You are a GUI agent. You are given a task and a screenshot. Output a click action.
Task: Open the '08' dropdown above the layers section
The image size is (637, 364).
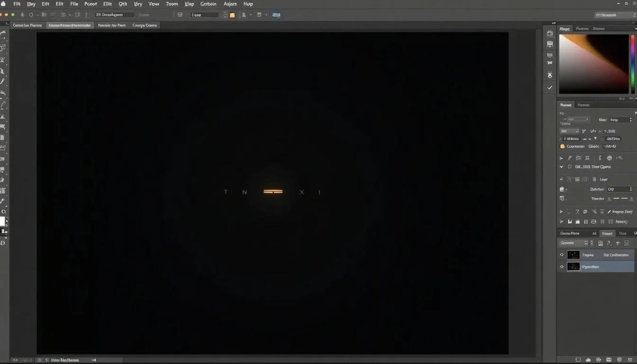(x=620, y=189)
